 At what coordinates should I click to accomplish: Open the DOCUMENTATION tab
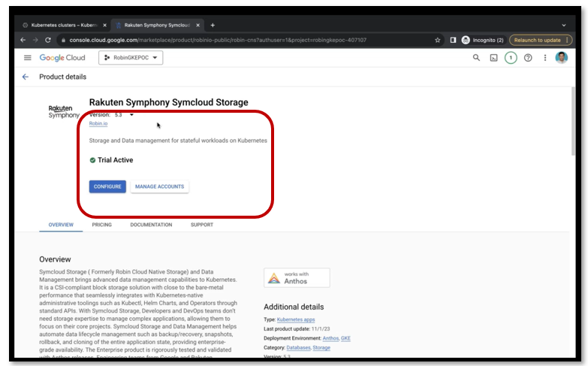[151, 225]
